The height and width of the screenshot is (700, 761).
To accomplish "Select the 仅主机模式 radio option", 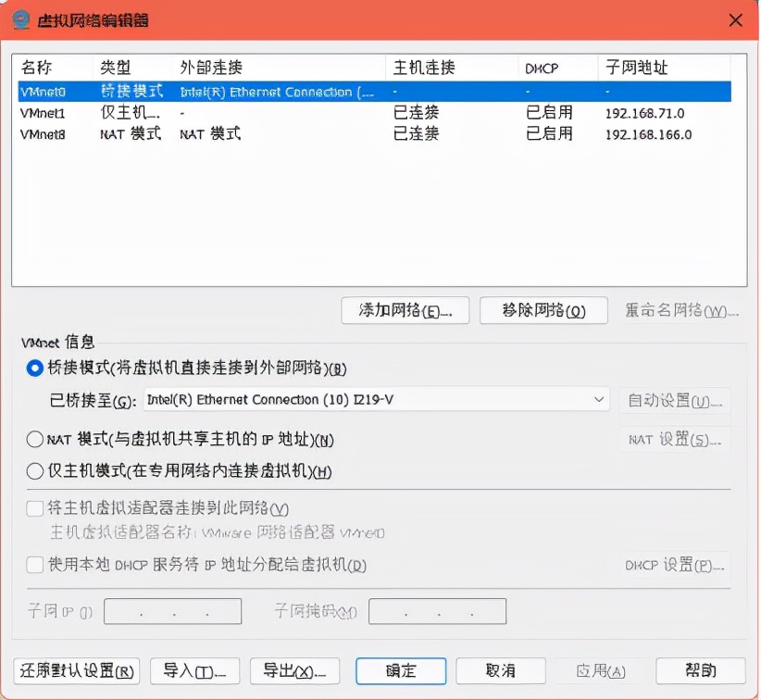I will click(x=30, y=471).
